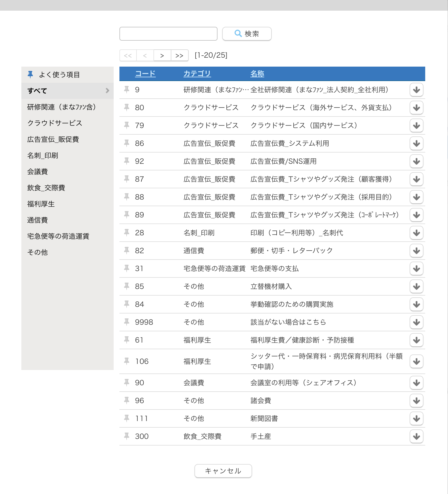Click the search text input field

tap(168, 34)
